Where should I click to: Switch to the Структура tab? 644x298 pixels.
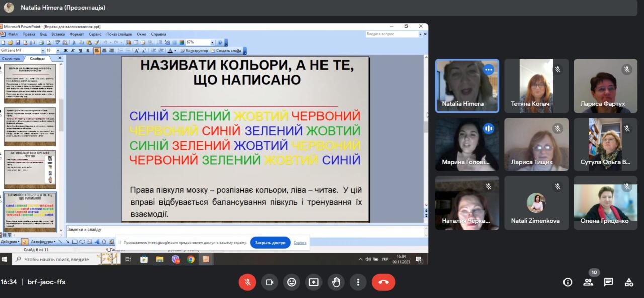[11, 58]
